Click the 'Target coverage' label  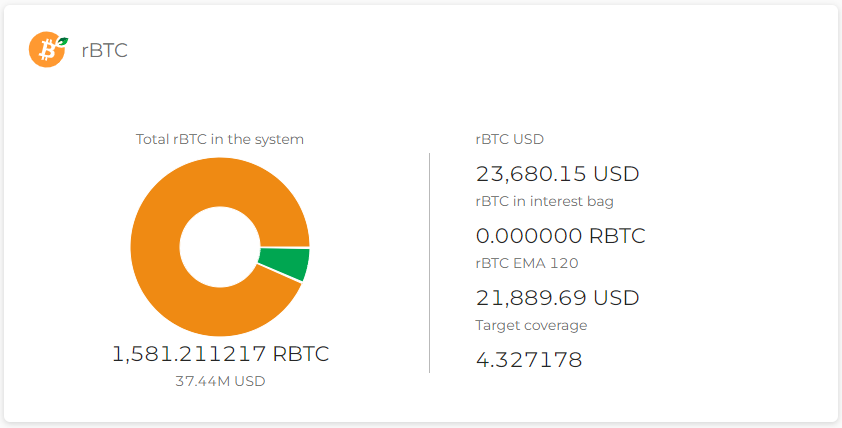(531, 325)
